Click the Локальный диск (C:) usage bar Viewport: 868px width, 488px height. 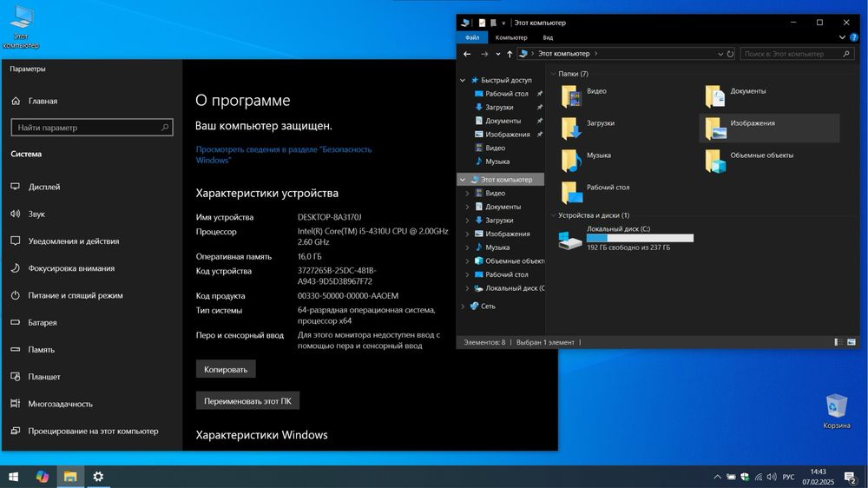(x=640, y=238)
